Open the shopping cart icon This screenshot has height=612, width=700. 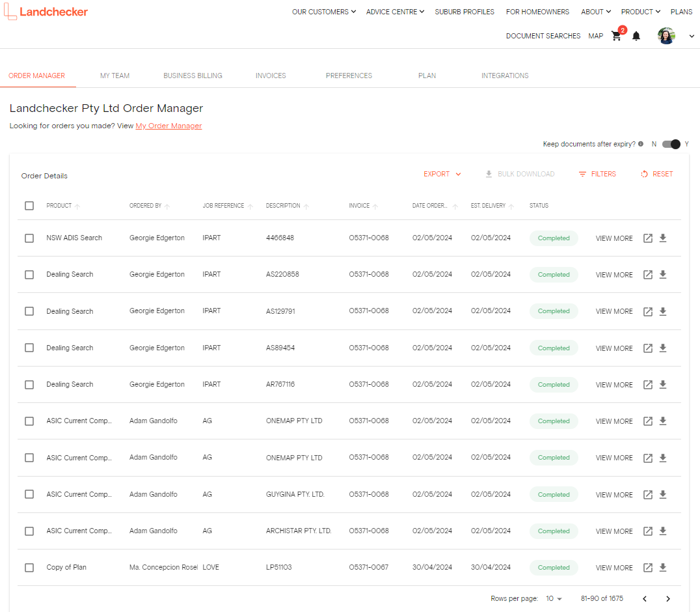[x=617, y=36]
